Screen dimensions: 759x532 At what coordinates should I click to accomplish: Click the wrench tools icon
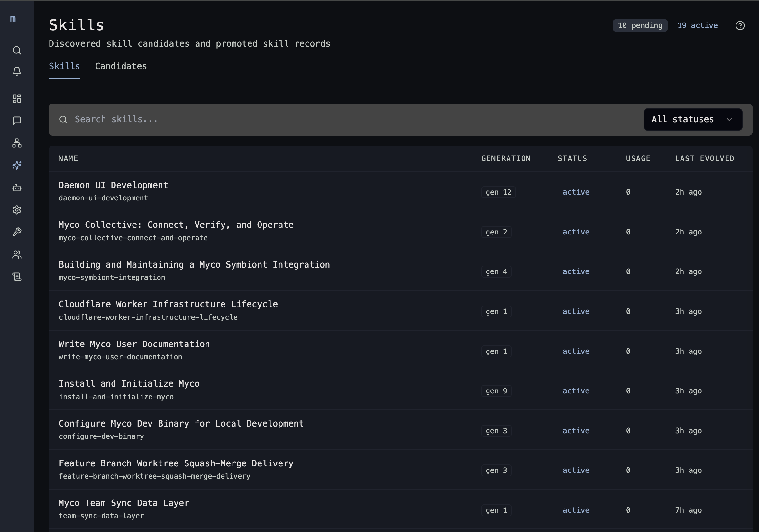(17, 232)
